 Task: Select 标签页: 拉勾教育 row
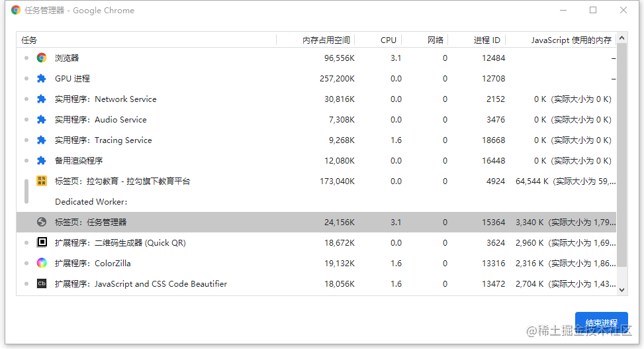[x=316, y=181]
